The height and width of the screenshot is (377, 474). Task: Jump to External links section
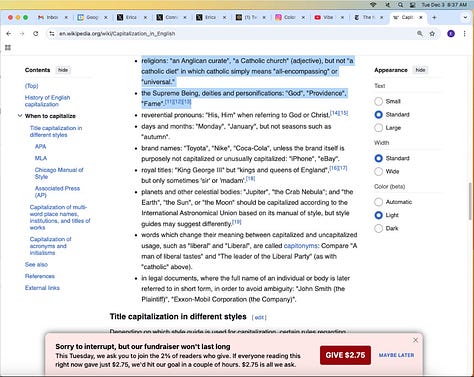point(42,288)
